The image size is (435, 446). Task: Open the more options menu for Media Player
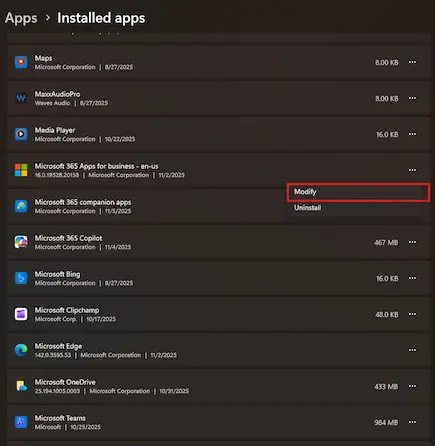[412, 134]
